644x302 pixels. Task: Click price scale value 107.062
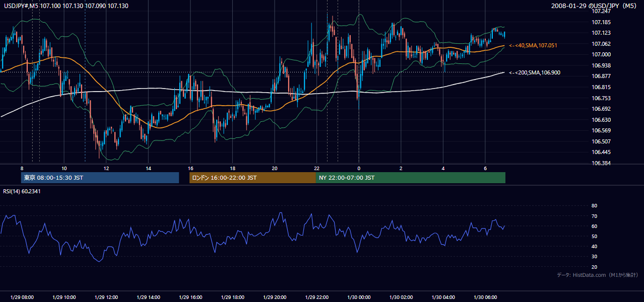click(x=601, y=44)
